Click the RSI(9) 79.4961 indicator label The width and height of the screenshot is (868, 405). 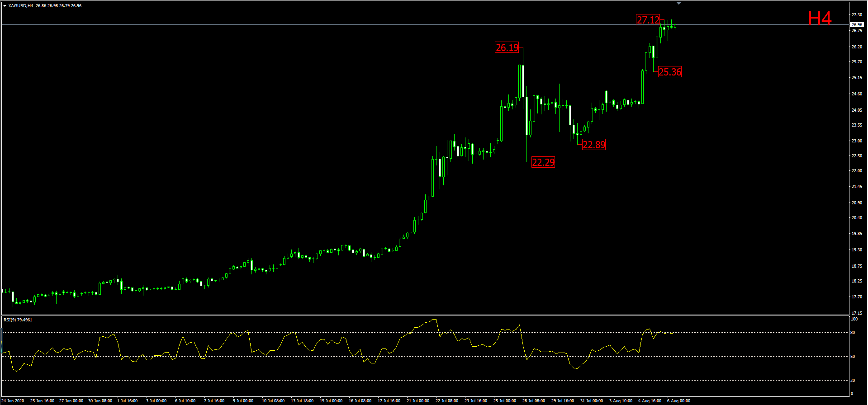click(x=18, y=320)
